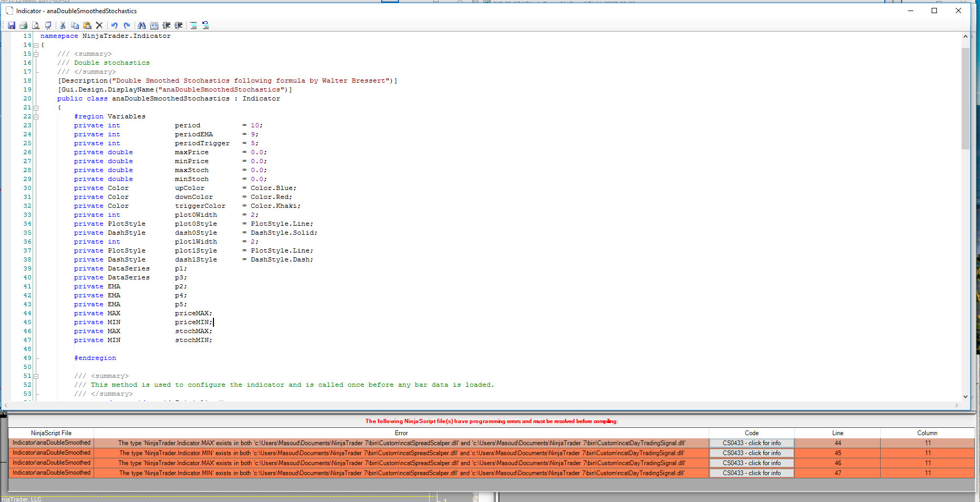Open CS0433 info for line 47 error

(751, 473)
